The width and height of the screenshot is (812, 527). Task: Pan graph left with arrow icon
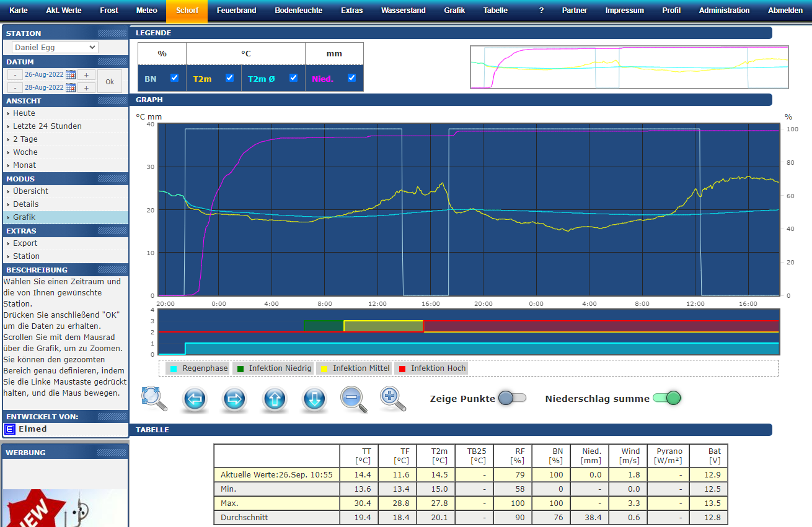point(195,399)
